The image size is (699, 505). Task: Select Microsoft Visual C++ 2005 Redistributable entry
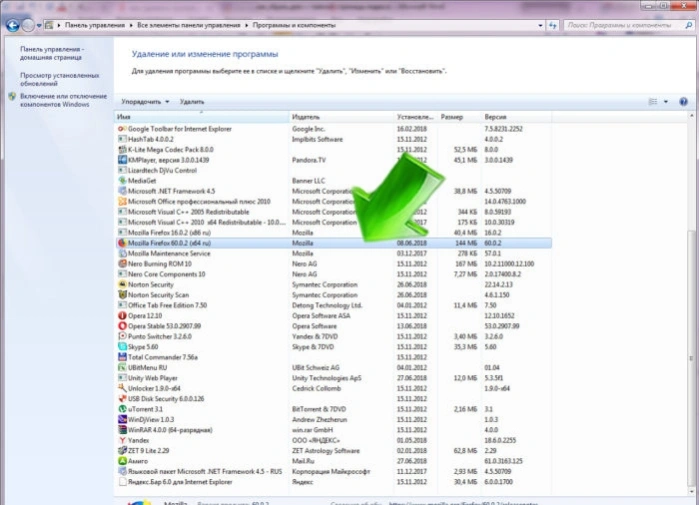point(333,212)
